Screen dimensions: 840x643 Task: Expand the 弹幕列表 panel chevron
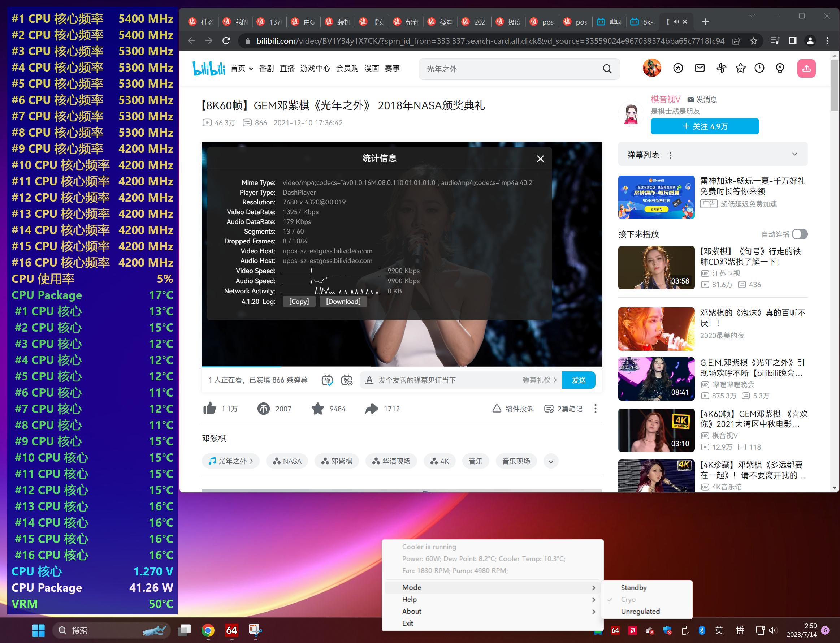(x=794, y=154)
